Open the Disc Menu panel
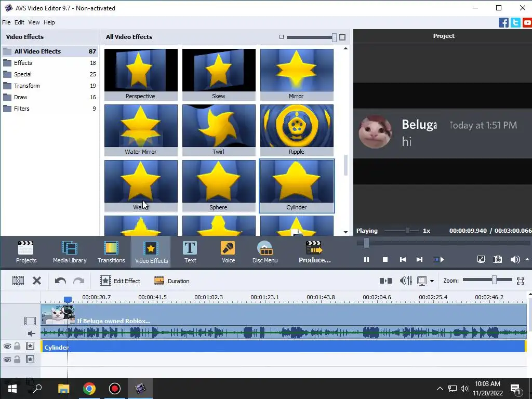Viewport: 532px width, 399px height. (264, 252)
